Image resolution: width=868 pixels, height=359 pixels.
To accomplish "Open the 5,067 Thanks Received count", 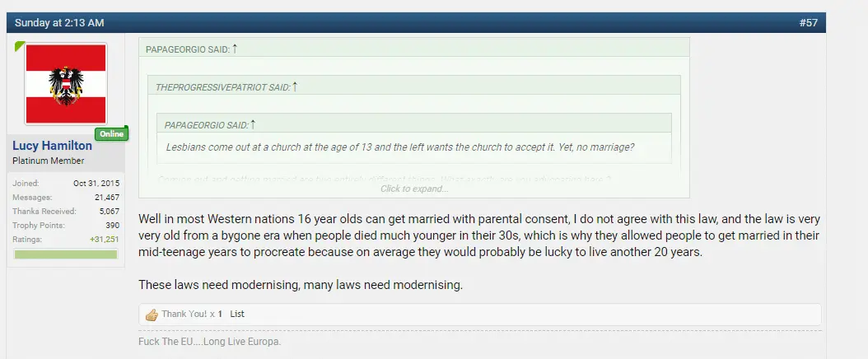I will pyautogui.click(x=109, y=212).
